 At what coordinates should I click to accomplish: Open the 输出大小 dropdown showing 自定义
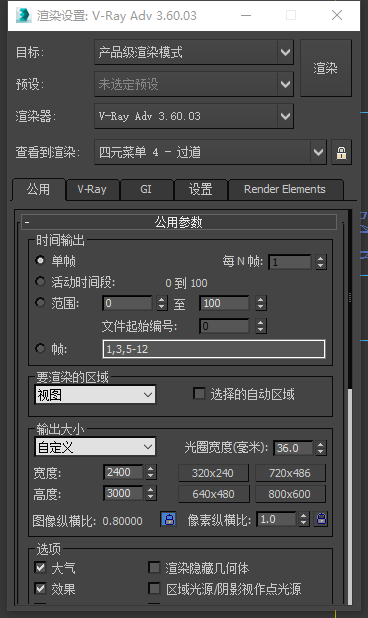click(95, 447)
